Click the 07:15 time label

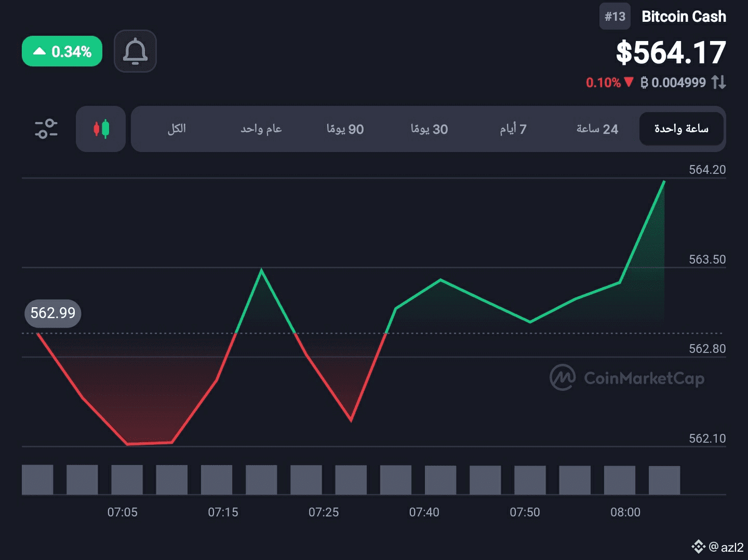tap(223, 512)
